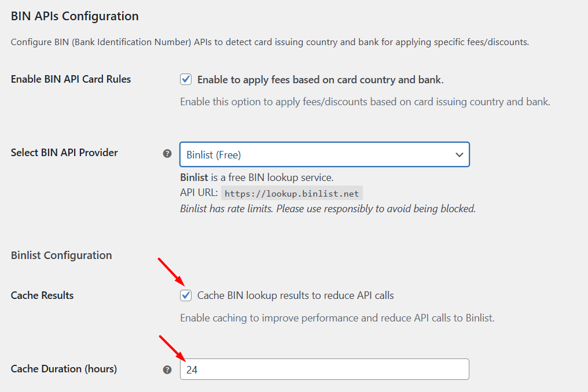Click the "Enable BIN API Card Rules" row label
588x392 pixels.
71,79
